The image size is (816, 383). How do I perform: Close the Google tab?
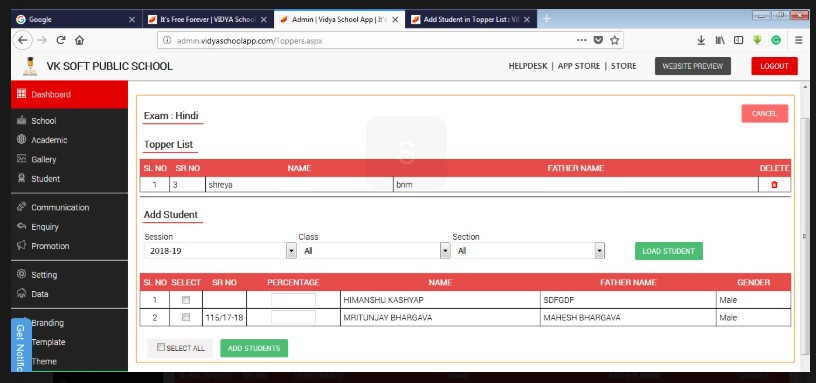tap(132, 19)
